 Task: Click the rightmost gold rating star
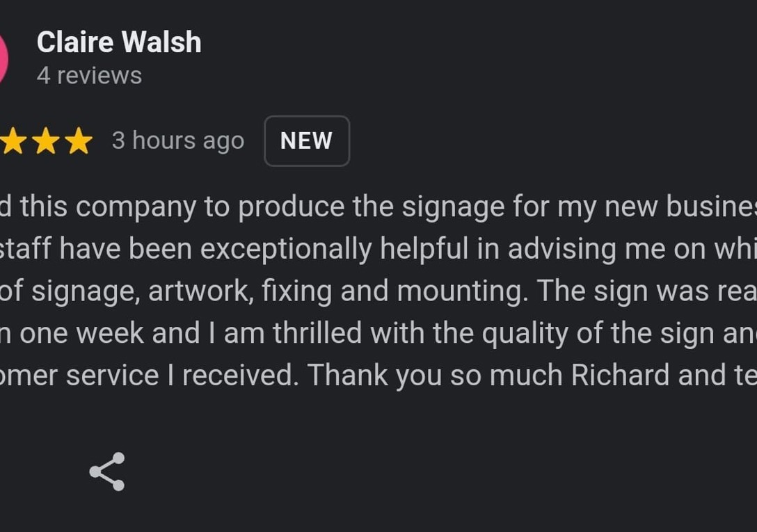pyautogui.click(x=79, y=141)
